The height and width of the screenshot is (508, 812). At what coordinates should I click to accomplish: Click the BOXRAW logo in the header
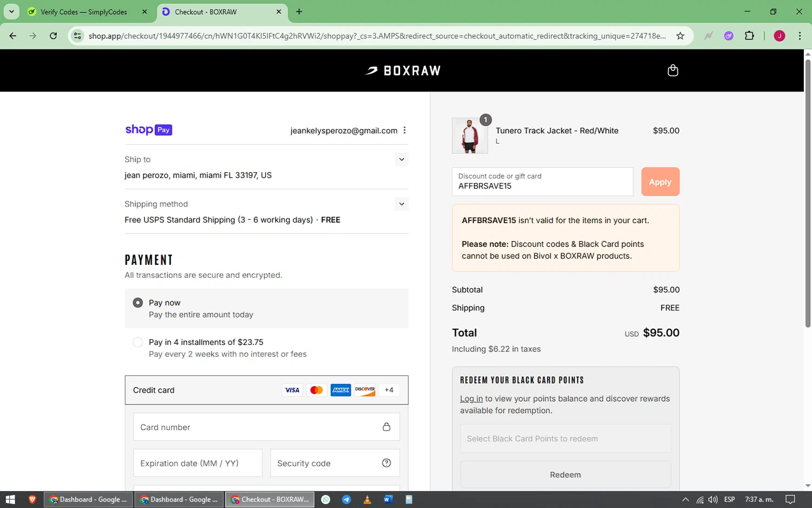click(403, 70)
